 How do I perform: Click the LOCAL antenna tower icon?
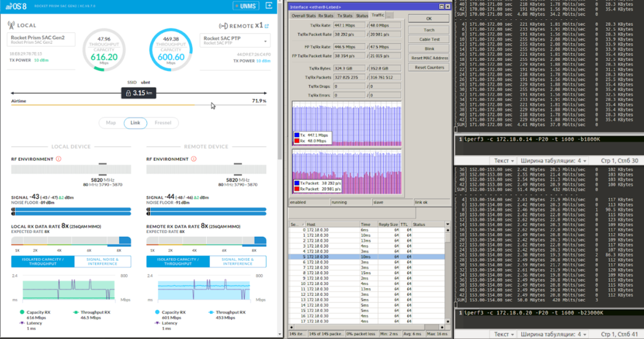coord(11,25)
